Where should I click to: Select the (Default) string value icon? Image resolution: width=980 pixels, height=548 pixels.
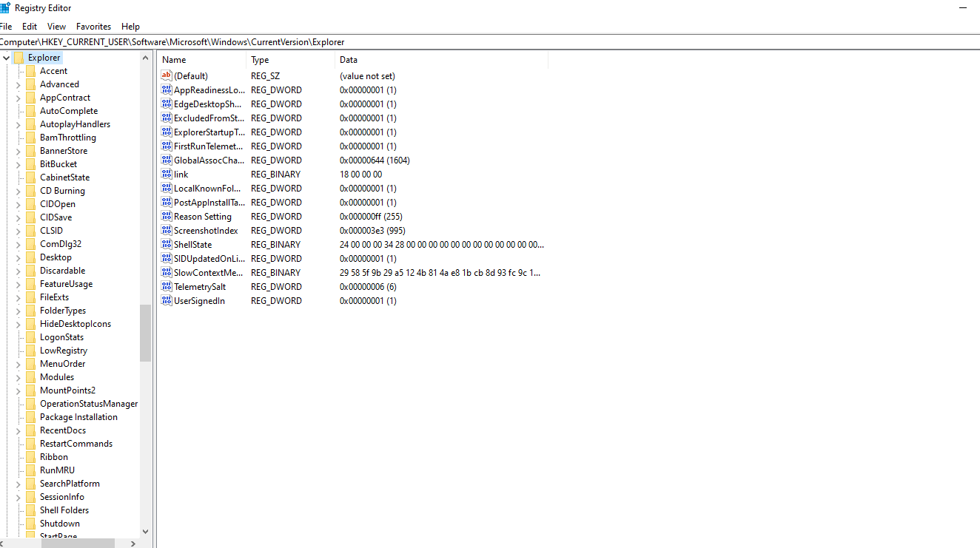pyautogui.click(x=167, y=76)
